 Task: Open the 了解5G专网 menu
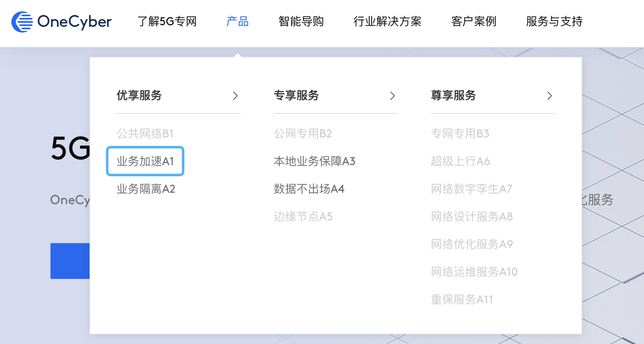click(167, 22)
